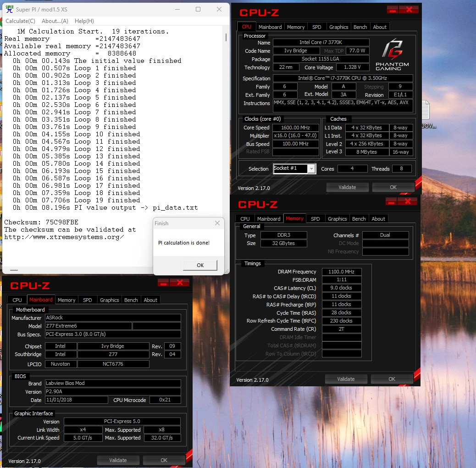Close the CPU-Z CPU tab window

click(x=409, y=10)
